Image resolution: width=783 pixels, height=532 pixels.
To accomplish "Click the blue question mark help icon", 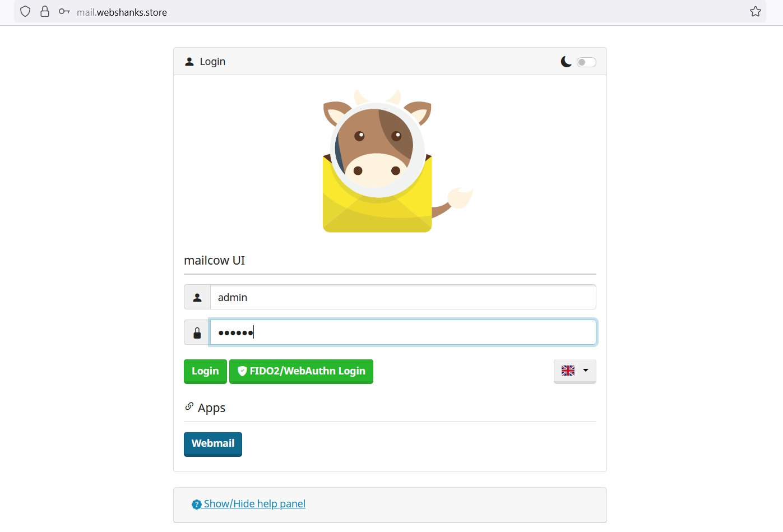I will (x=196, y=505).
